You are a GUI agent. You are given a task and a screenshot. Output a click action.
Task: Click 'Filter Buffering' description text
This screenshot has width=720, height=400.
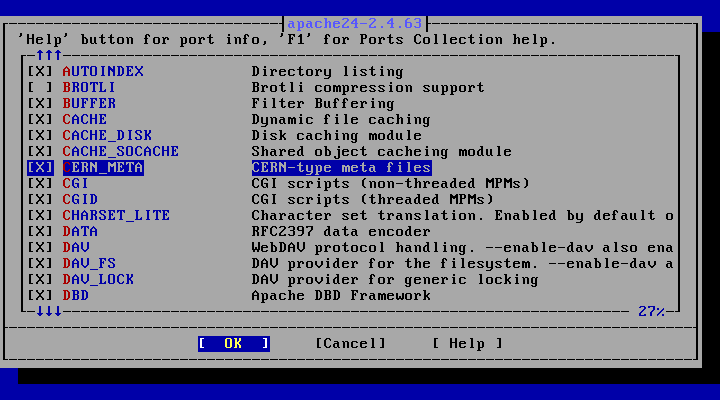point(323,104)
